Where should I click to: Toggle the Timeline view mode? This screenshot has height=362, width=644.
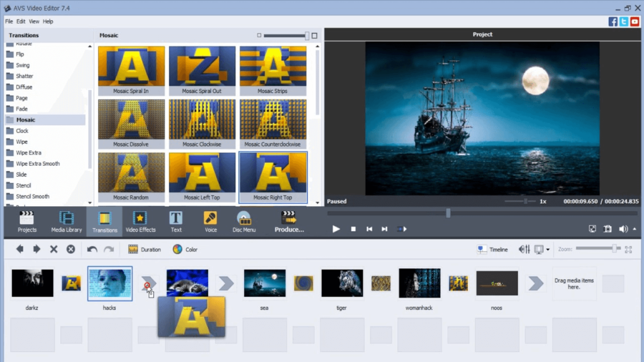pyautogui.click(x=492, y=249)
